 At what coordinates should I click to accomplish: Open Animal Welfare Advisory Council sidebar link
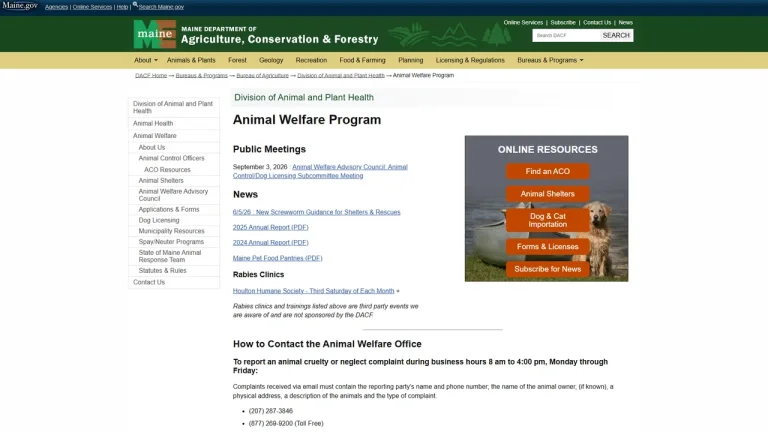[176, 195]
